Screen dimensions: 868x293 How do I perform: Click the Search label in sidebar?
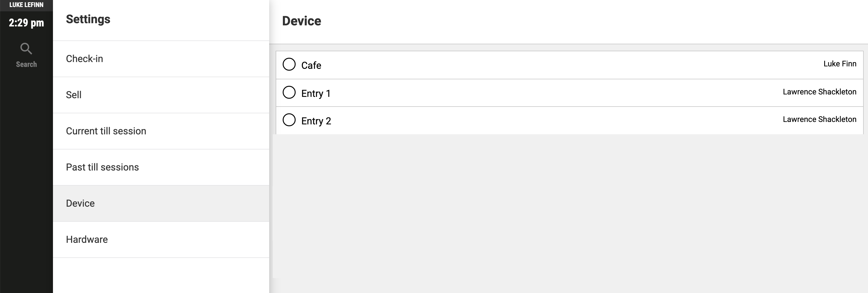[x=26, y=64]
